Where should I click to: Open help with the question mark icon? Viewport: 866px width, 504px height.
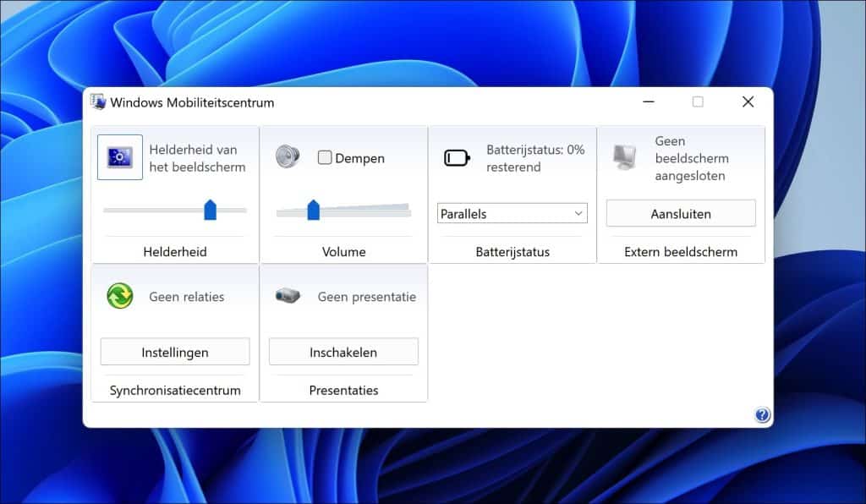click(x=762, y=414)
